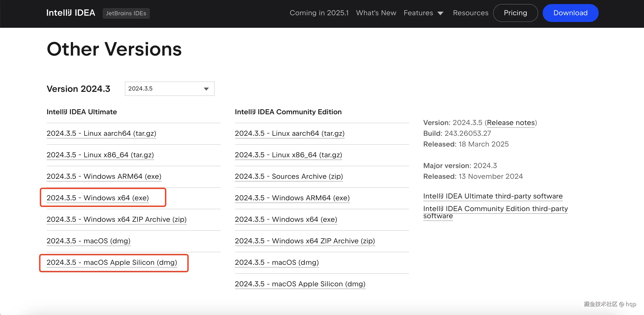Expand the 2024.3.5 version dropdown
The height and width of the screenshot is (315, 644).
[x=170, y=89]
